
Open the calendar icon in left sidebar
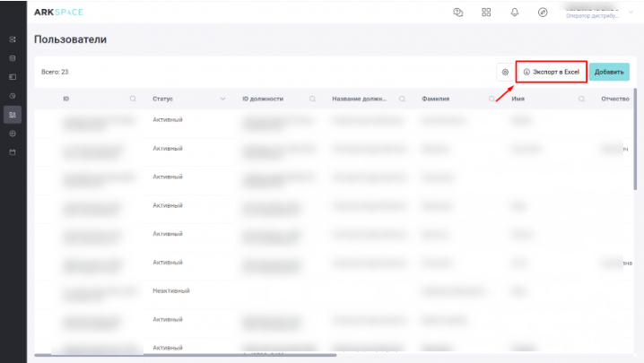point(13,152)
